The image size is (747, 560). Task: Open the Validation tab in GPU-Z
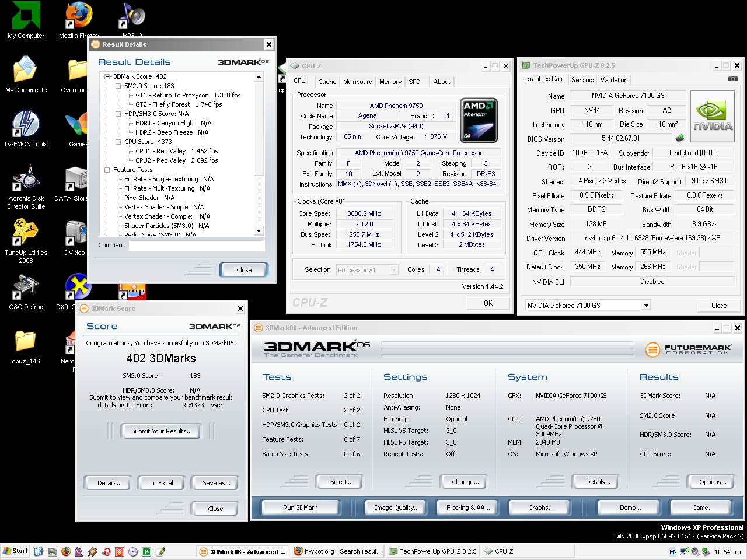point(614,80)
